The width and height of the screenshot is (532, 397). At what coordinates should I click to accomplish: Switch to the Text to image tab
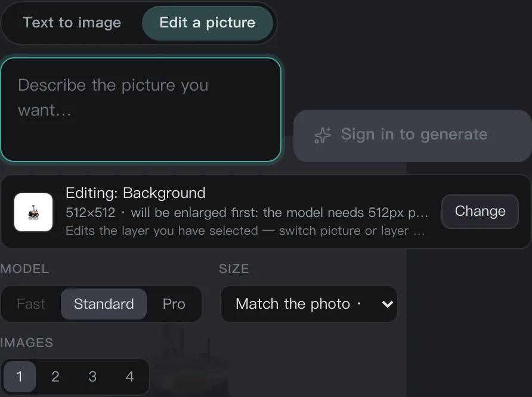[x=72, y=23]
